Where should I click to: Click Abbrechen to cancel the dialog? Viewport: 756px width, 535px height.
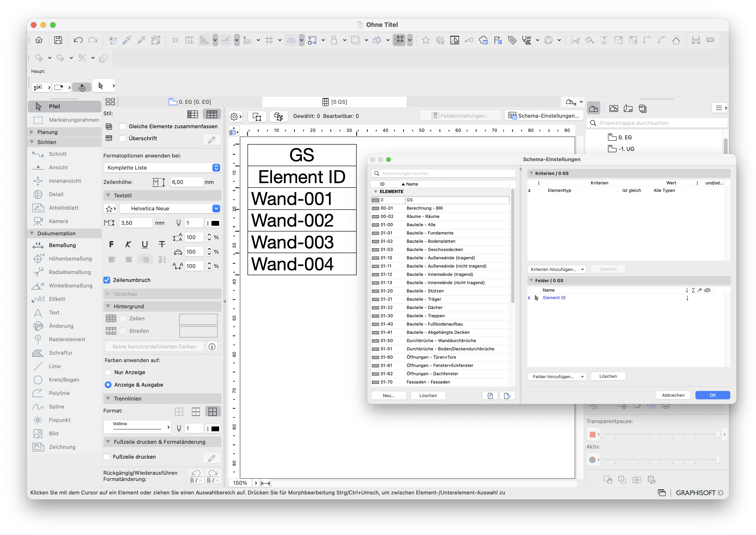[673, 395]
